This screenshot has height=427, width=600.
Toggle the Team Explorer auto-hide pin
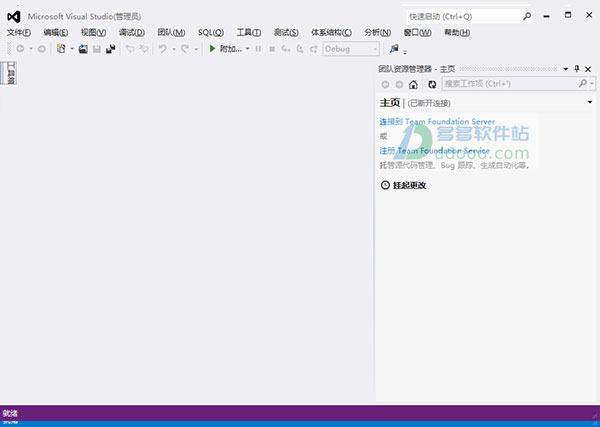(x=577, y=69)
